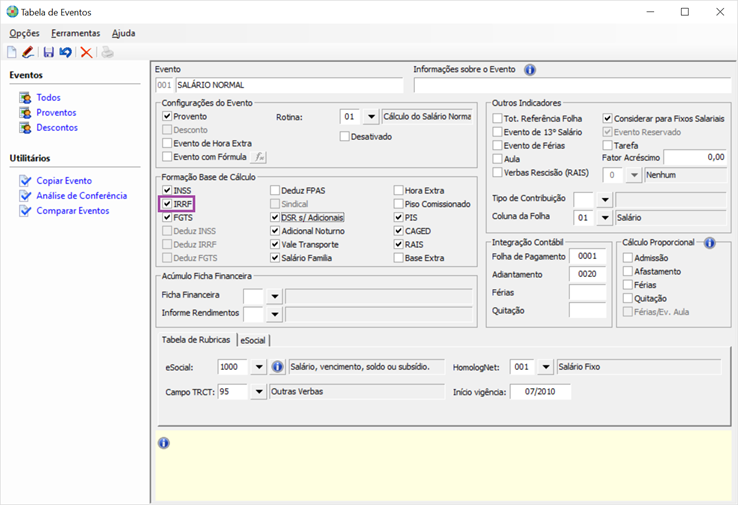Screen dimensions: 738x505
Task: Click the Descontos events icon
Action: click(25, 128)
